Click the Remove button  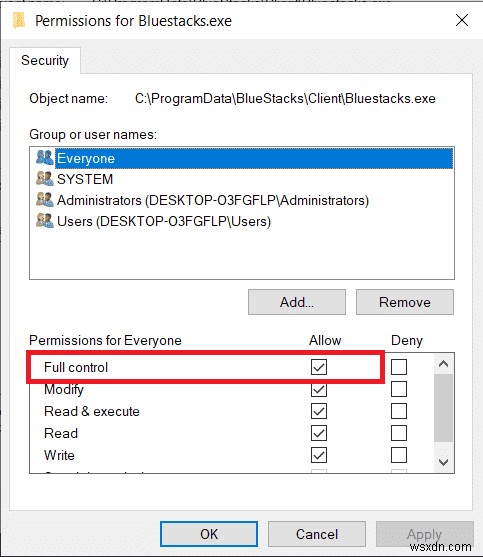pos(405,302)
